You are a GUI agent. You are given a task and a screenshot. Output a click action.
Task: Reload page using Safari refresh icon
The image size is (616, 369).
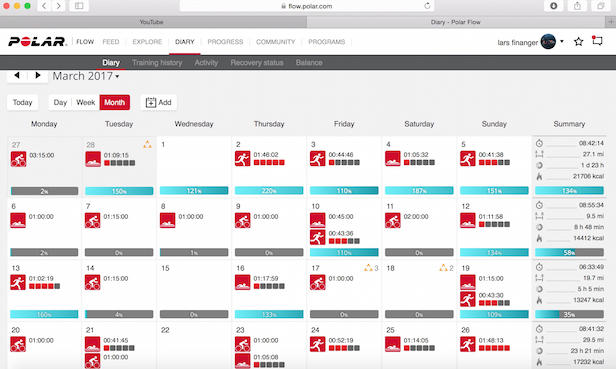[427, 6]
